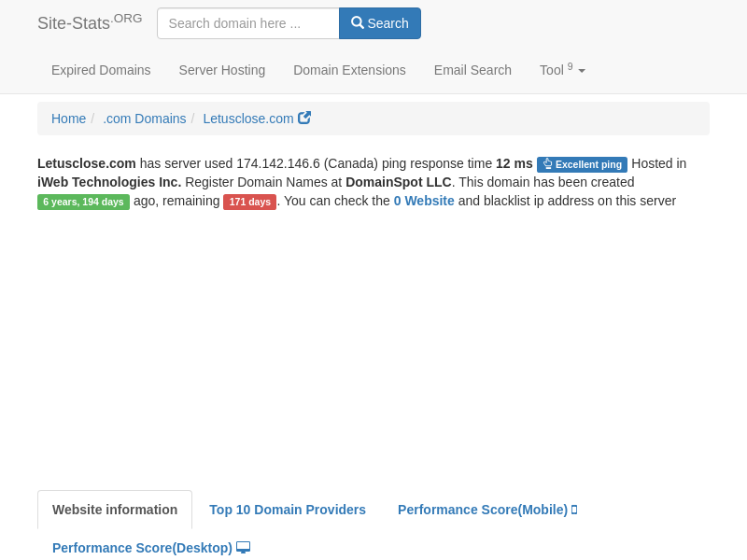The width and height of the screenshot is (747, 560).
Task: Click the blue Search button
Action: pyautogui.click(x=380, y=23)
